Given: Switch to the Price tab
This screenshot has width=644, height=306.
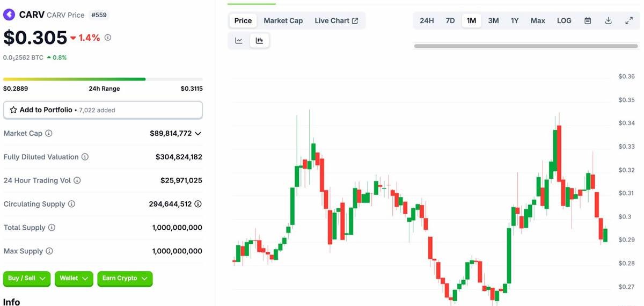Looking at the screenshot, I should [x=243, y=21].
